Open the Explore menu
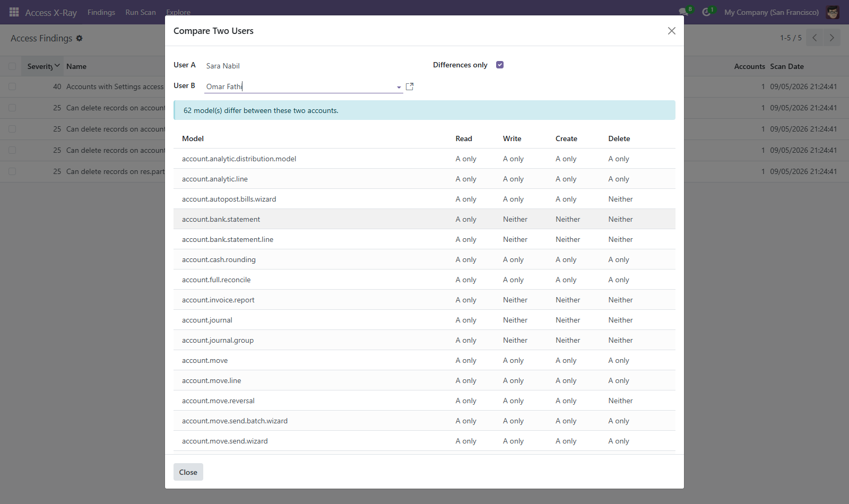Image resolution: width=849 pixels, height=504 pixels. click(x=178, y=12)
